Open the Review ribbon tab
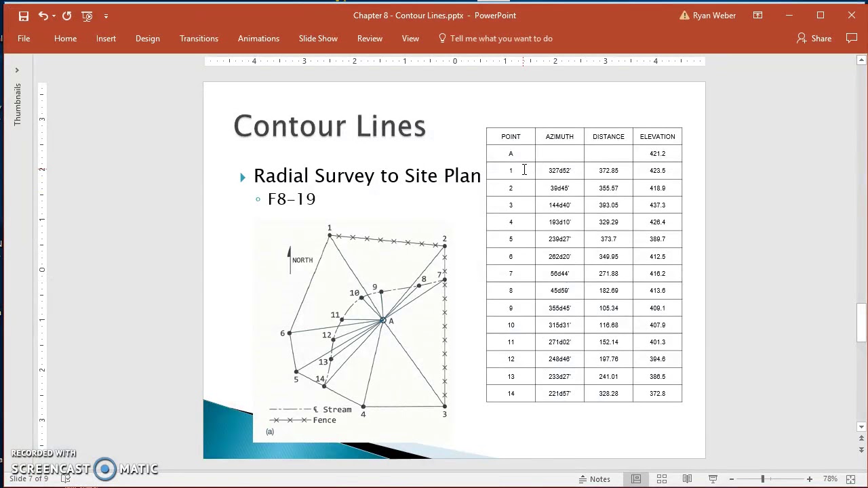 click(x=370, y=39)
